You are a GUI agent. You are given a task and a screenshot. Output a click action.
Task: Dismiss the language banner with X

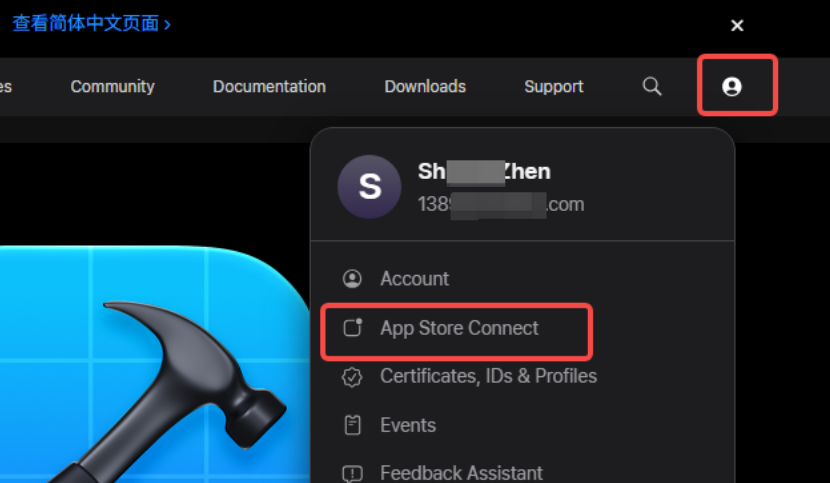(x=737, y=25)
